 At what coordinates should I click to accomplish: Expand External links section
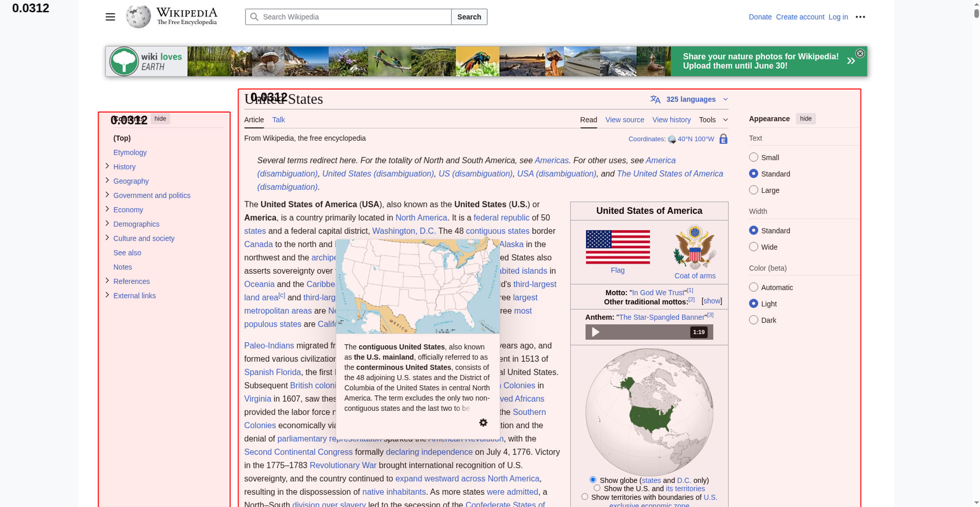click(x=107, y=295)
